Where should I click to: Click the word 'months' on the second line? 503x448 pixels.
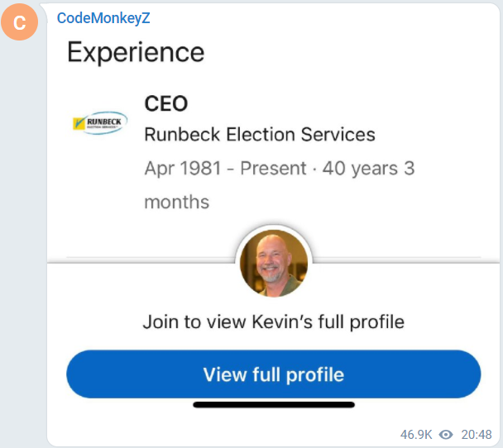tap(176, 202)
